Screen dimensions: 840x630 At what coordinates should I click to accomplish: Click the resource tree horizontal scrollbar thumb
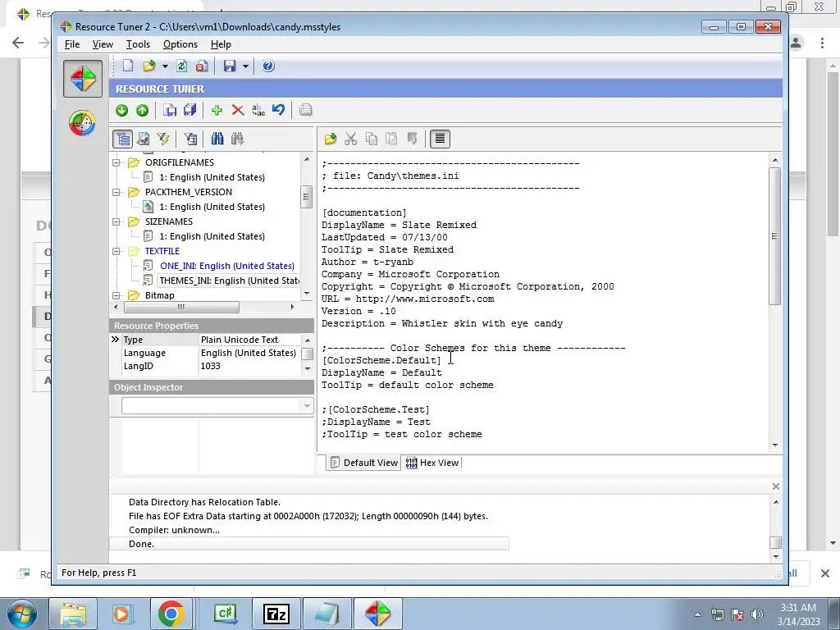(x=181, y=307)
